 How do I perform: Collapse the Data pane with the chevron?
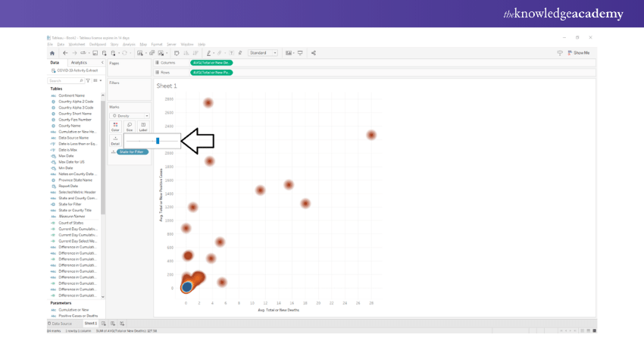pyautogui.click(x=102, y=62)
